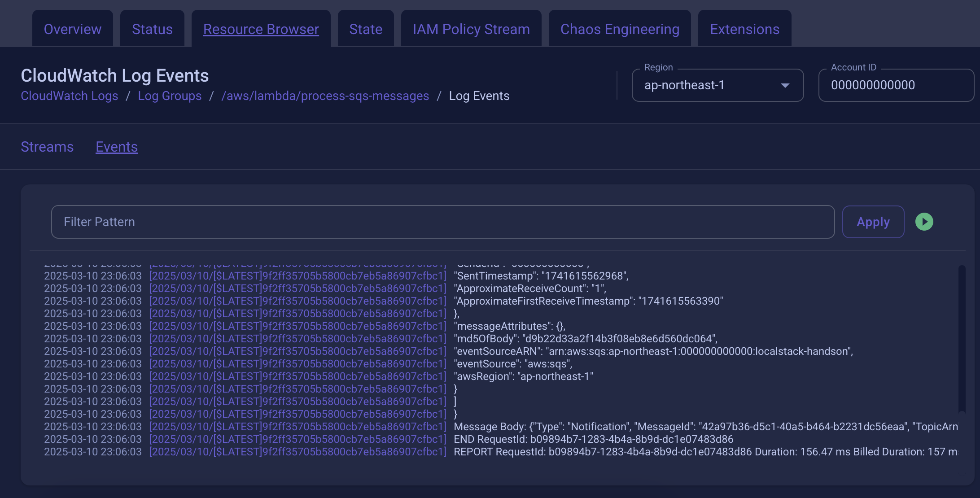Apply the current filter pattern
This screenshot has width=980, height=498.
873,221
